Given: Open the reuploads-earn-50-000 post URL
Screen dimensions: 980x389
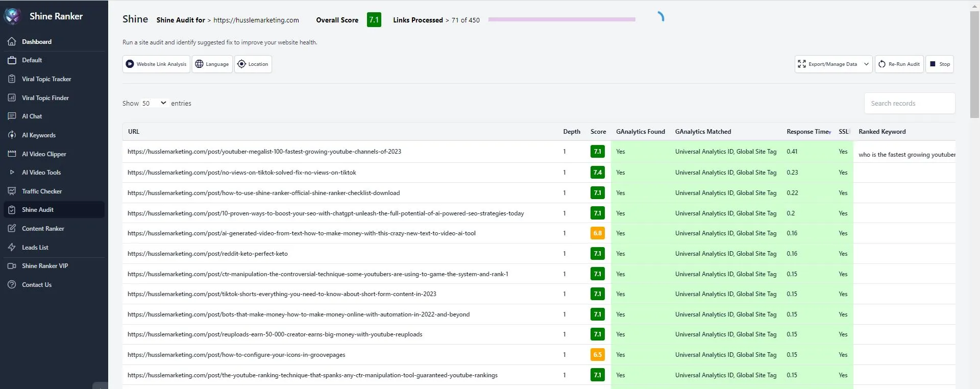Looking at the screenshot, I should pyautogui.click(x=275, y=334).
